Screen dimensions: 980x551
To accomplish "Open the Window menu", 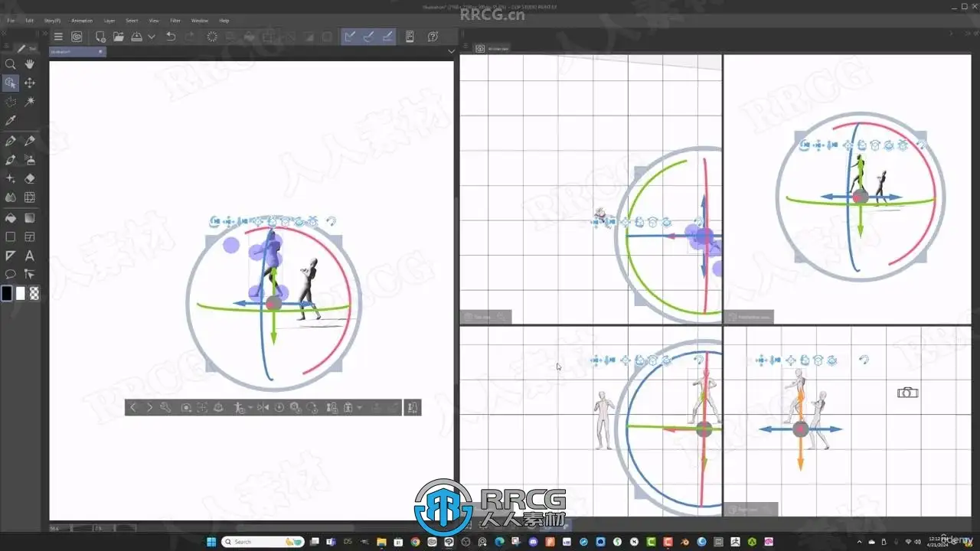I will coord(199,21).
